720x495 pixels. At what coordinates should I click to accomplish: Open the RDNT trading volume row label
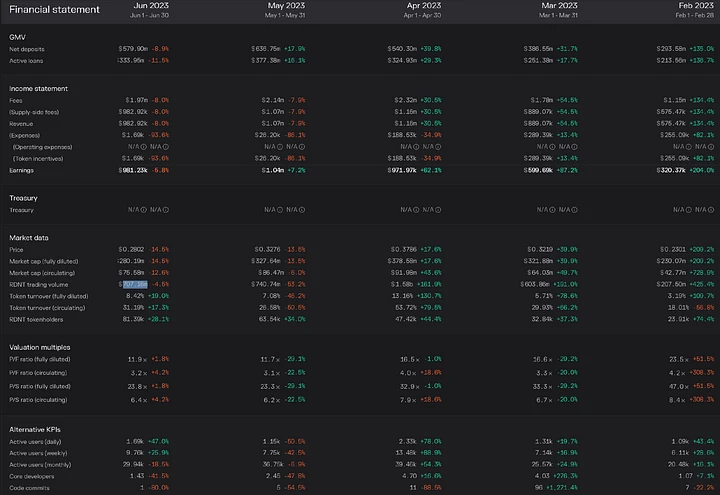coord(39,284)
